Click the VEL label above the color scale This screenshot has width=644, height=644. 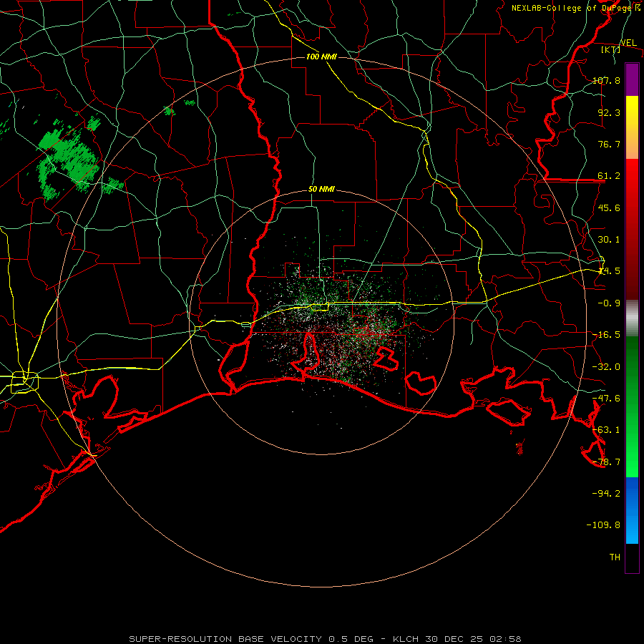pyautogui.click(x=628, y=43)
